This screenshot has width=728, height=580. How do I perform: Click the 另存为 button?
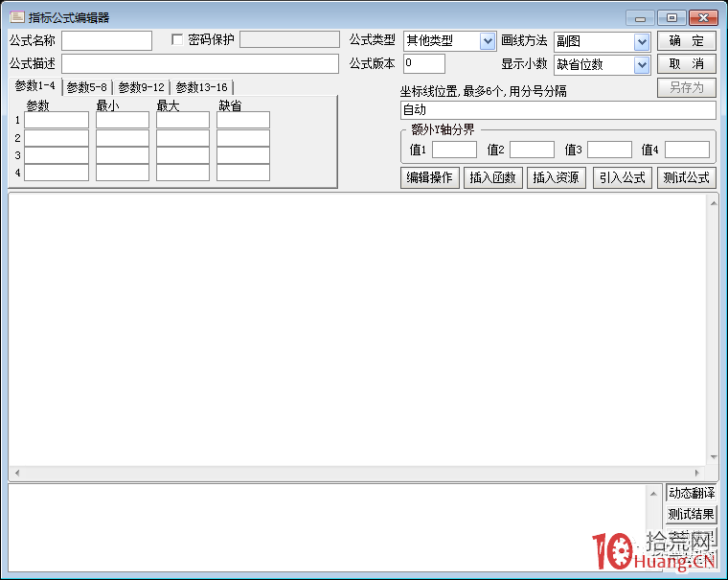(x=687, y=87)
